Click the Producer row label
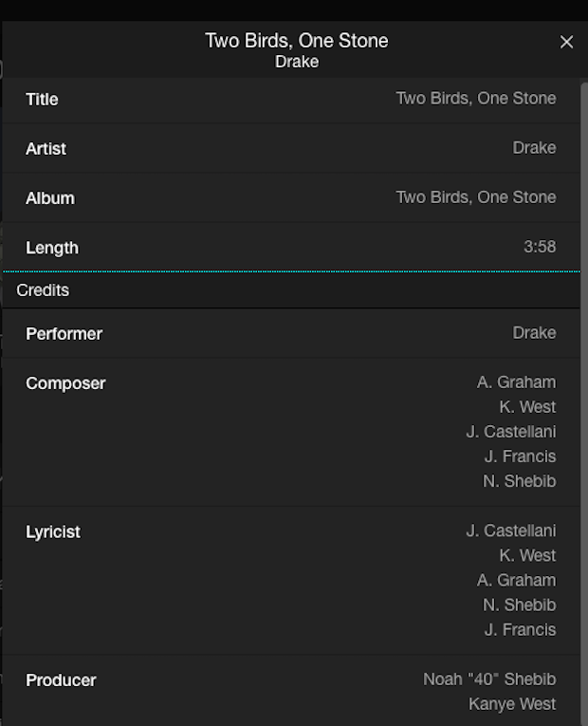 [x=61, y=680]
